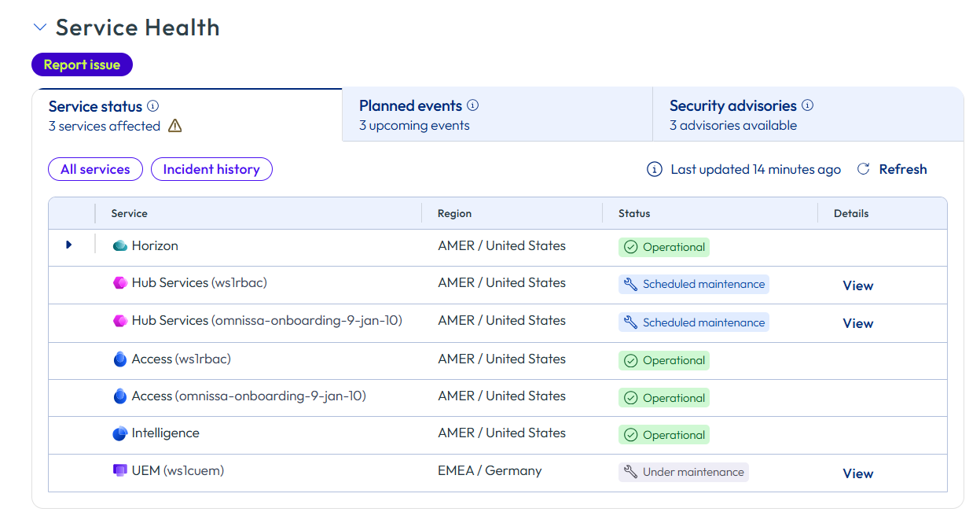The width and height of the screenshot is (980, 523).
Task: Click wrench icon in Hub Services omnissa-onboarding status
Action: 630,322
